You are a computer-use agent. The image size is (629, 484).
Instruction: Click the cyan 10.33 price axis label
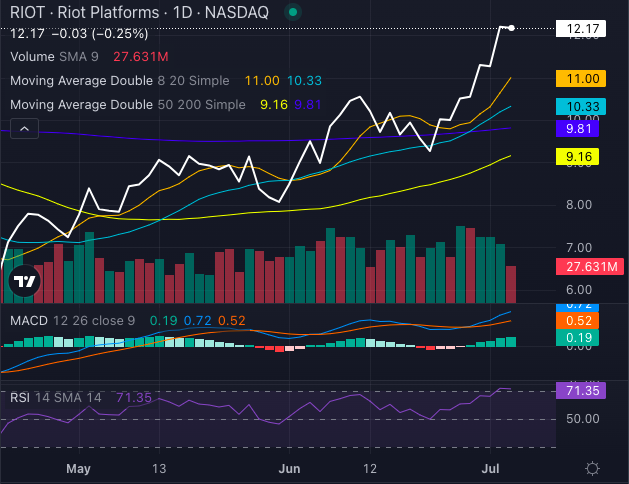[581, 107]
